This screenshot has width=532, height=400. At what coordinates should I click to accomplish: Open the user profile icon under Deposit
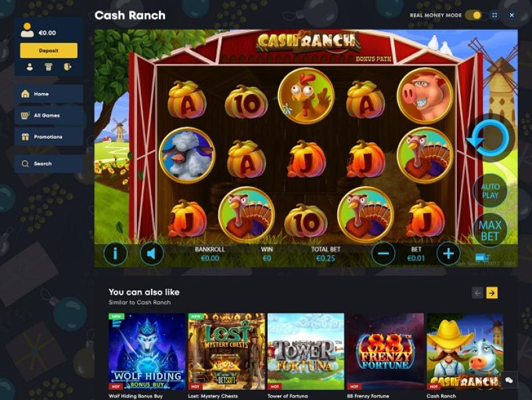[x=30, y=67]
